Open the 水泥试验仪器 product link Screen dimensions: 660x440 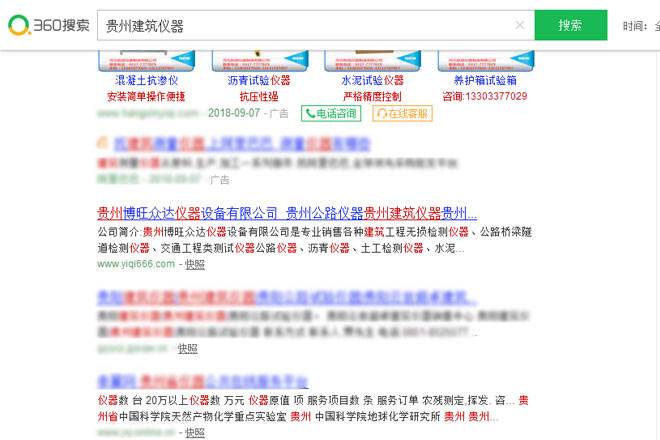point(372,80)
